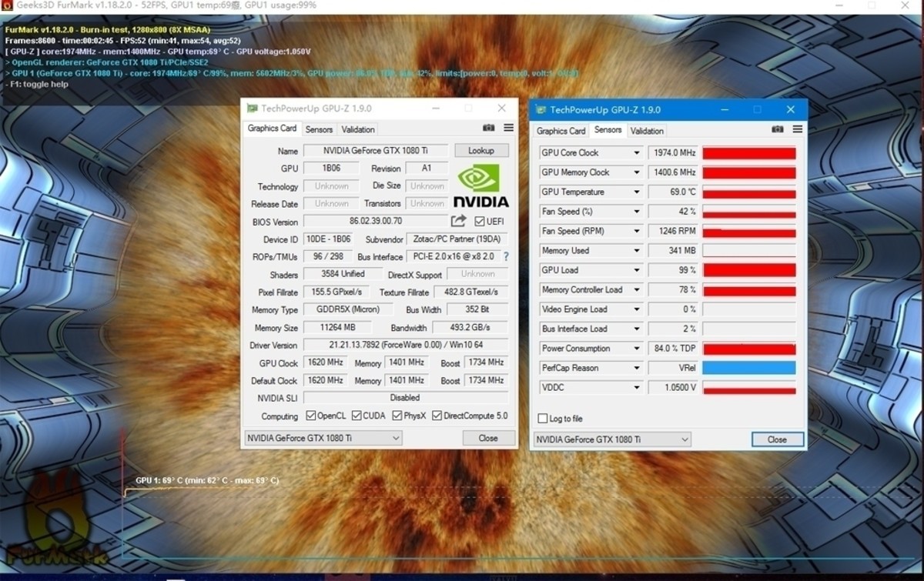924x581 pixels.
Task: Switch to Graphics Card tab in Sensors window
Action: (x=561, y=131)
